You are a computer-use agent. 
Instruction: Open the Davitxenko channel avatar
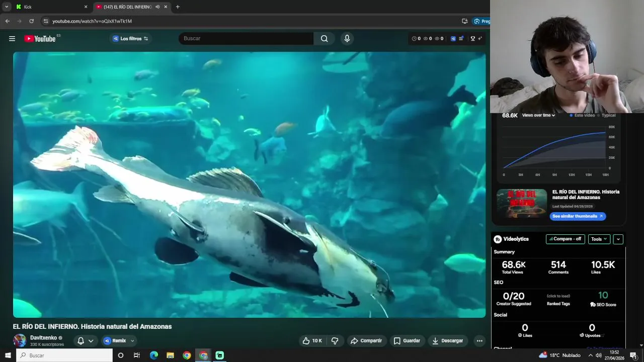20,340
